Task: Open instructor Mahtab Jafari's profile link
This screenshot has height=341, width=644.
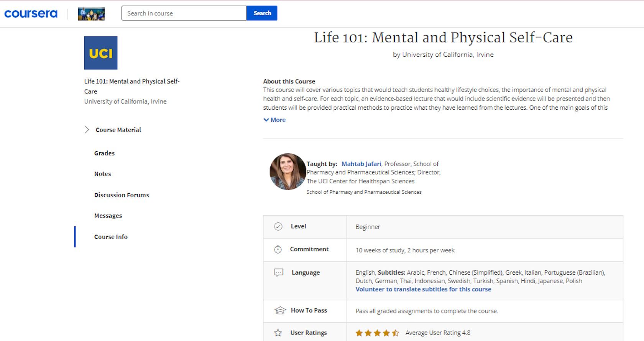Action: point(361,164)
